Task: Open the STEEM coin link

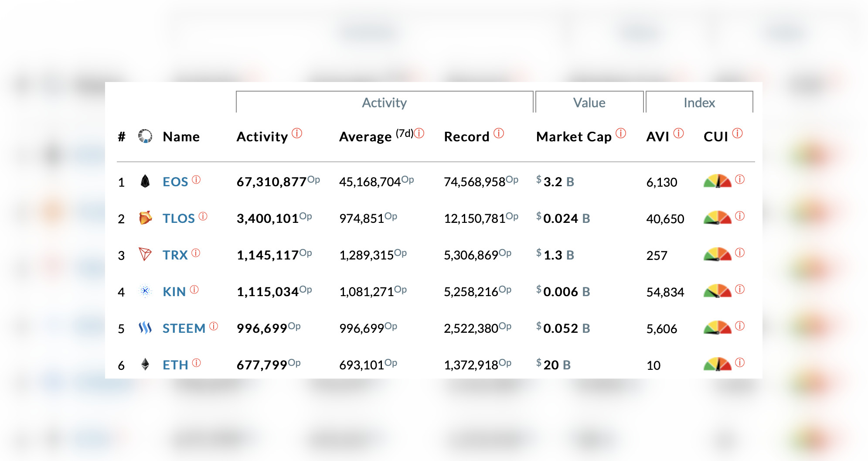Action: click(x=184, y=328)
